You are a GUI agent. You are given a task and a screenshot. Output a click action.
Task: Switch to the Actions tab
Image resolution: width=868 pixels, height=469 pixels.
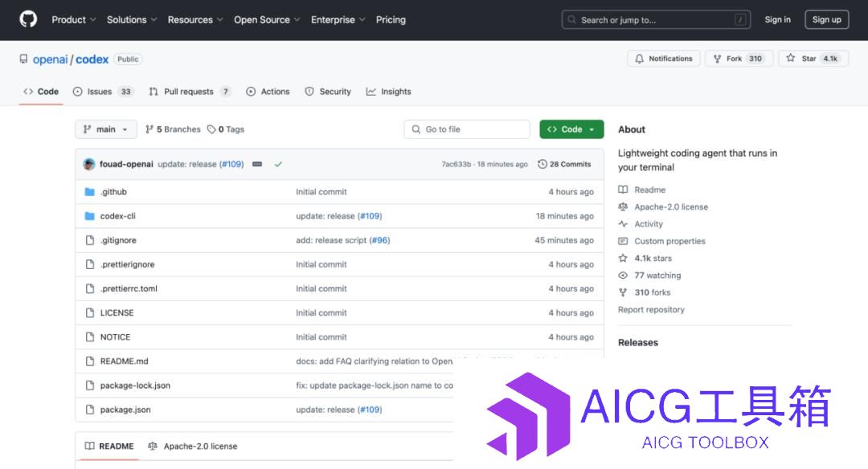point(268,92)
